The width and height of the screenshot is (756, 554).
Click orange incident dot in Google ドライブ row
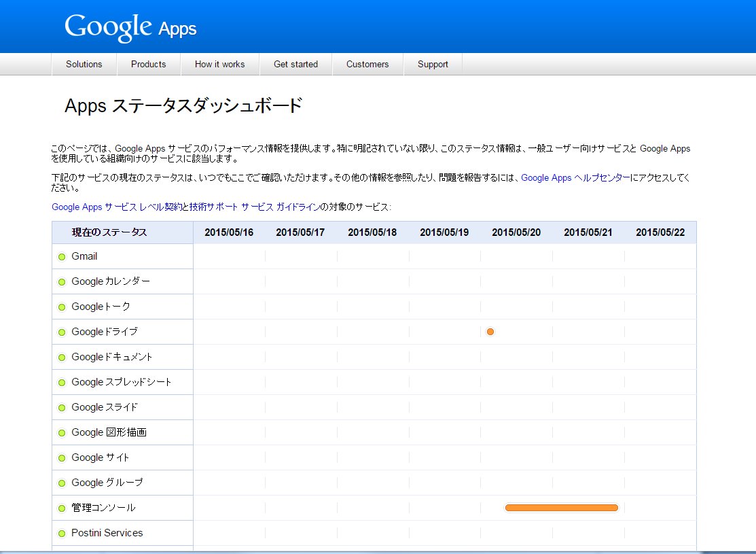coord(490,332)
